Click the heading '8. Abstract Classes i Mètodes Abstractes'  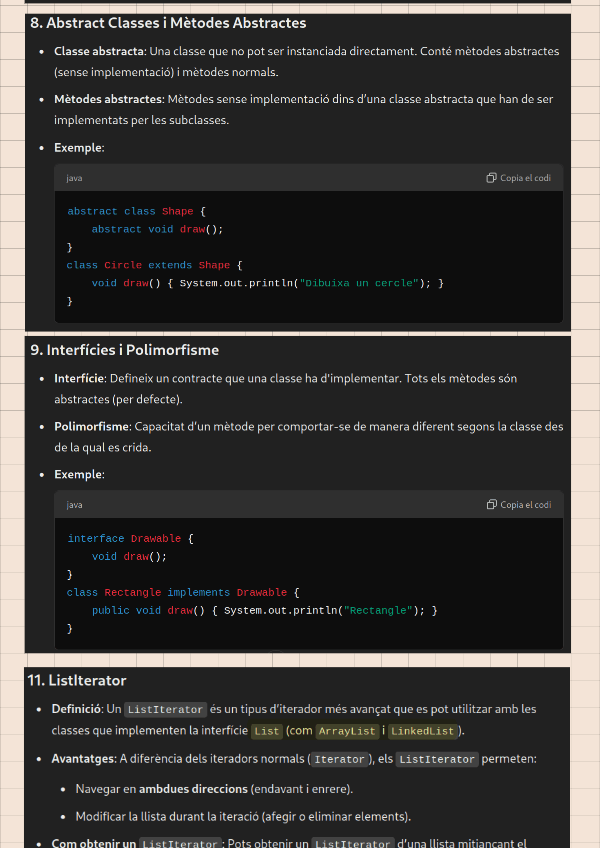[168, 23]
